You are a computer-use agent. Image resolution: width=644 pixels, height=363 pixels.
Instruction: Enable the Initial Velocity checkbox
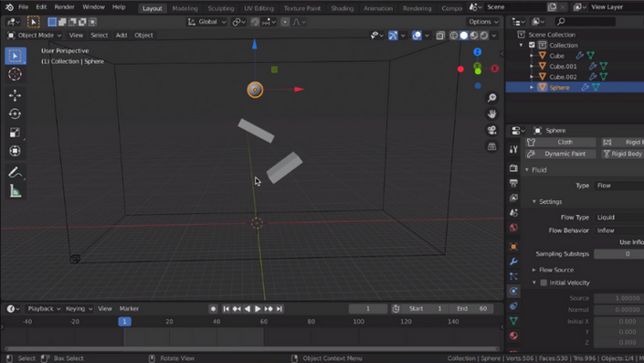544,283
